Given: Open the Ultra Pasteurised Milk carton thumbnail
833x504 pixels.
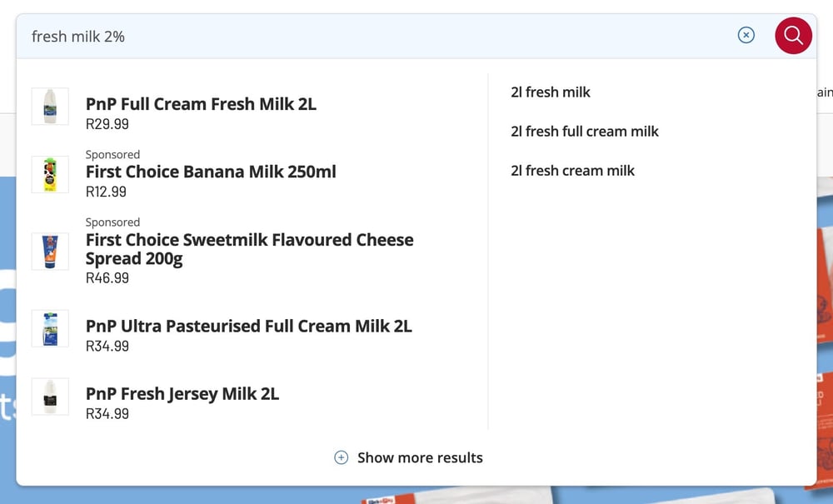Looking at the screenshot, I should point(50,328).
